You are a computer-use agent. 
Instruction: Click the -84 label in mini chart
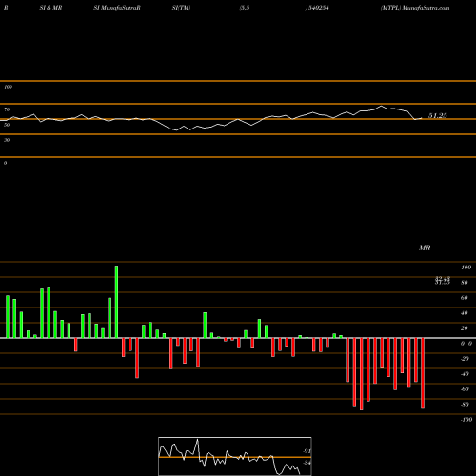coord(307,463)
